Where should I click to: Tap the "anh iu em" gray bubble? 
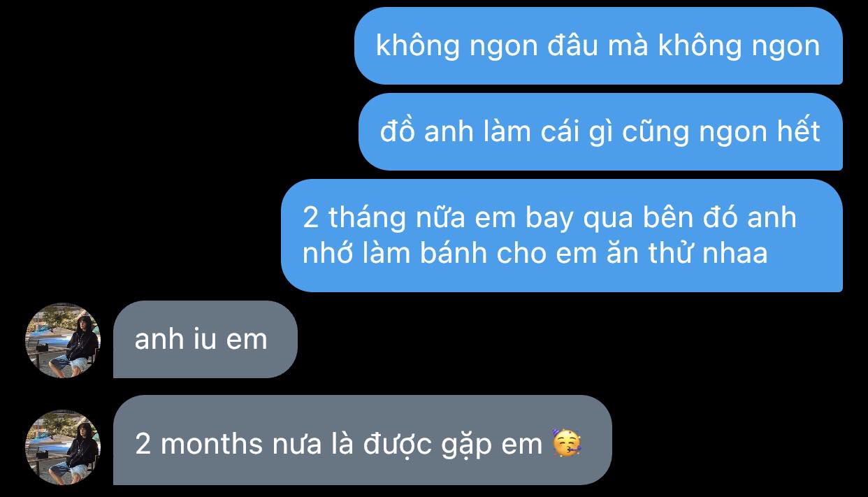click(205, 340)
